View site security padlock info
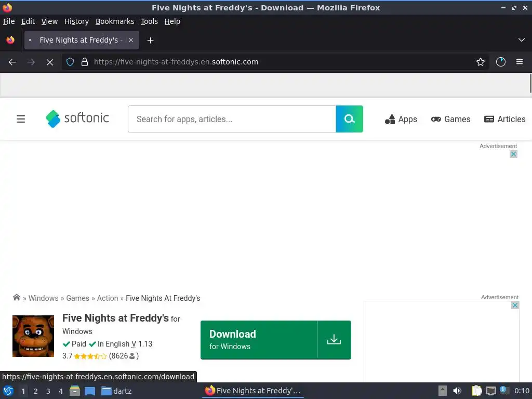 [85, 62]
